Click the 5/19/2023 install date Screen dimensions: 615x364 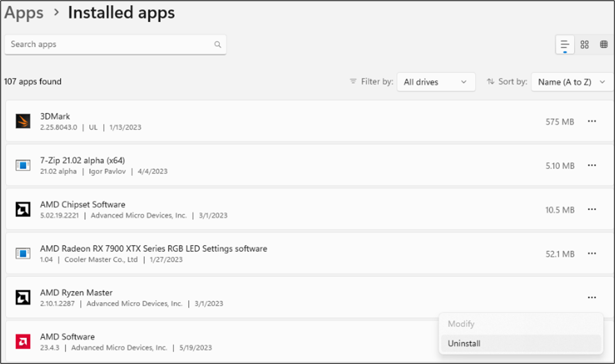(x=196, y=348)
